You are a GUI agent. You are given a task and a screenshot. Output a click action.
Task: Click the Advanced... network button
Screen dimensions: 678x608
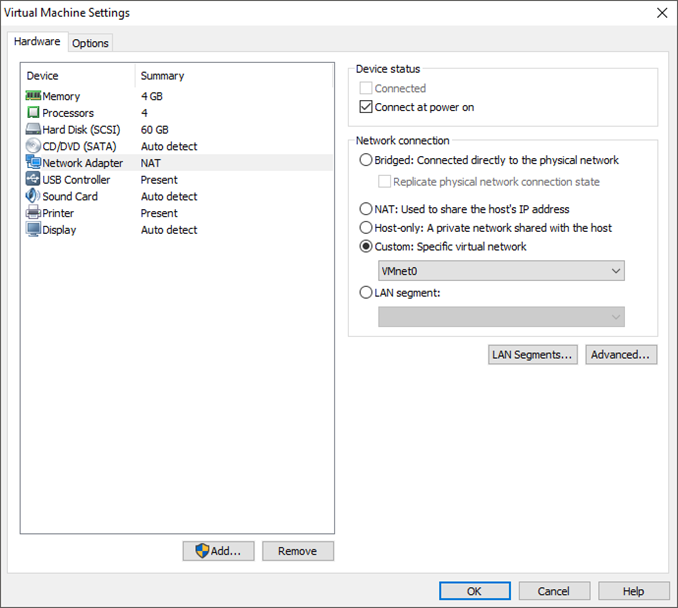pos(621,355)
